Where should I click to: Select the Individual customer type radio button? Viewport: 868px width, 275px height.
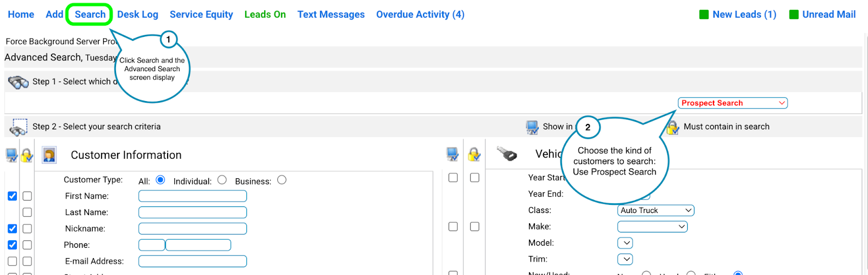click(x=222, y=180)
